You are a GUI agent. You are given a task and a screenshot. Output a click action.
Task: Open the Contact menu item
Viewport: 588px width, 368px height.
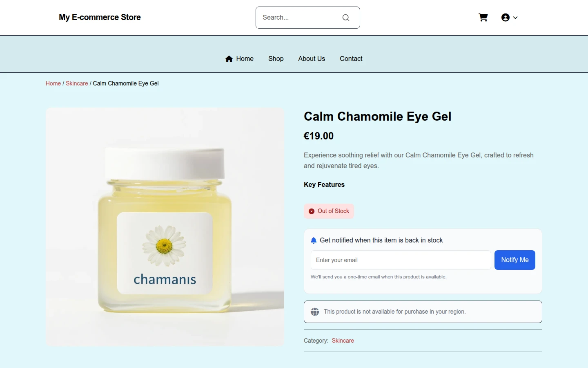351,59
